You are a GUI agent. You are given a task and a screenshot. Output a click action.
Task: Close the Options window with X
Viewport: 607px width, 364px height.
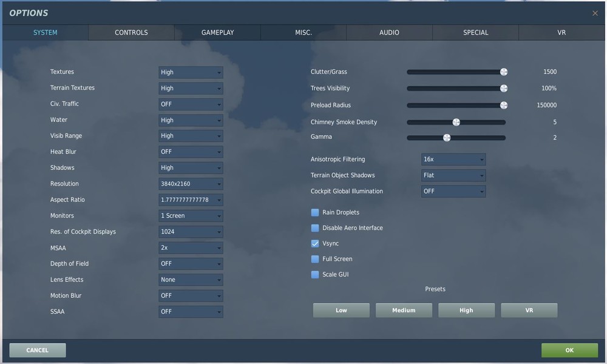[595, 13]
